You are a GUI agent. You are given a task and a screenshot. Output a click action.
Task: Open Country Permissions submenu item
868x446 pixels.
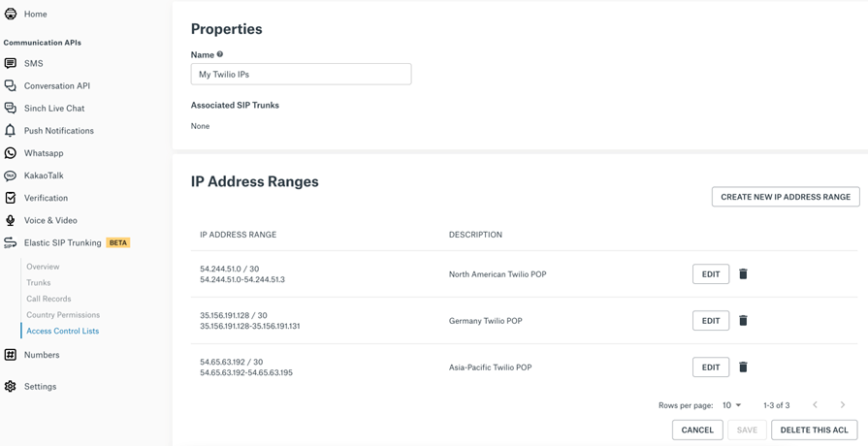[x=63, y=315]
